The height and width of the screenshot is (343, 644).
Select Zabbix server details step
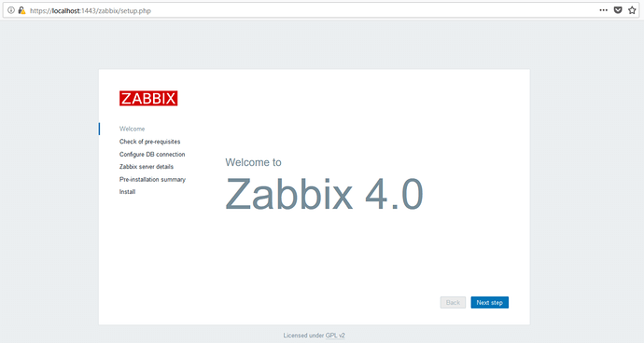click(147, 167)
